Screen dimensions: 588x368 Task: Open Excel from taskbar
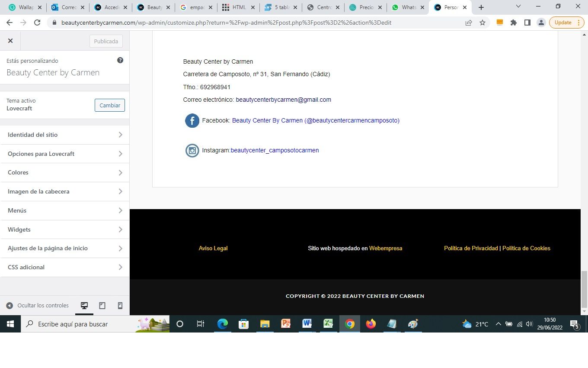pyautogui.click(x=328, y=324)
